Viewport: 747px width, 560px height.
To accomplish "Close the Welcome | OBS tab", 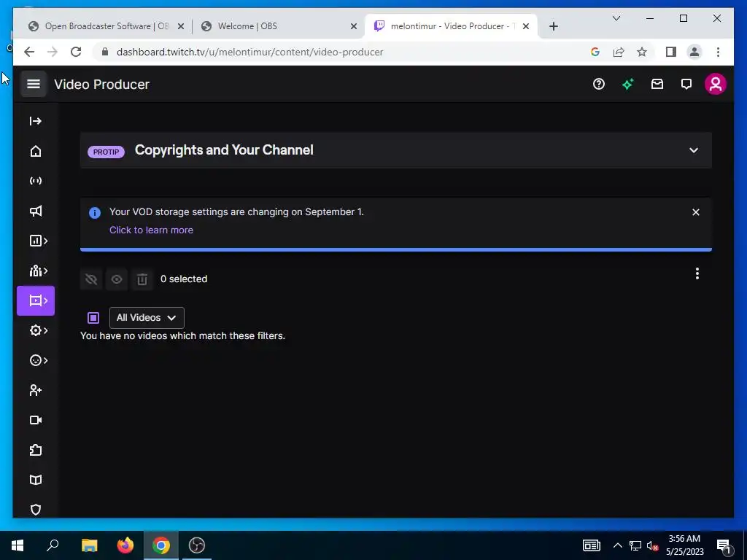I will [x=354, y=26].
